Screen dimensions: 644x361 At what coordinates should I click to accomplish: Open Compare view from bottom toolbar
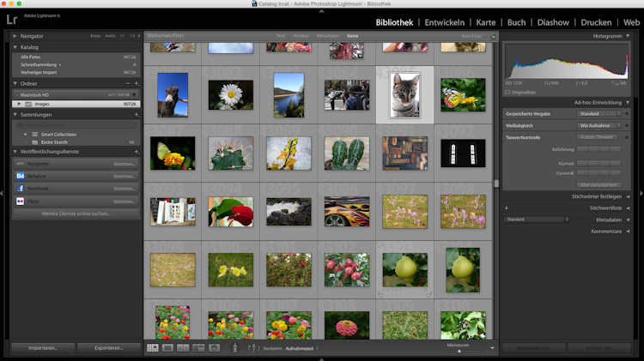pos(184,348)
